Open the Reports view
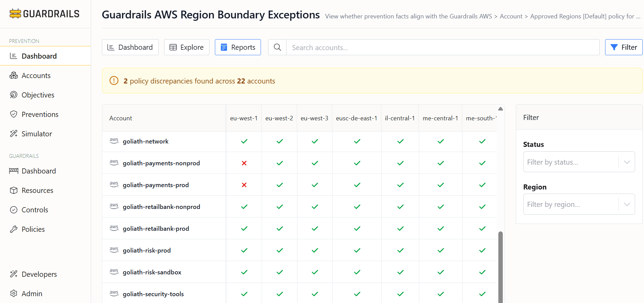Image resolution: width=644 pixels, height=303 pixels. pyautogui.click(x=238, y=47)
